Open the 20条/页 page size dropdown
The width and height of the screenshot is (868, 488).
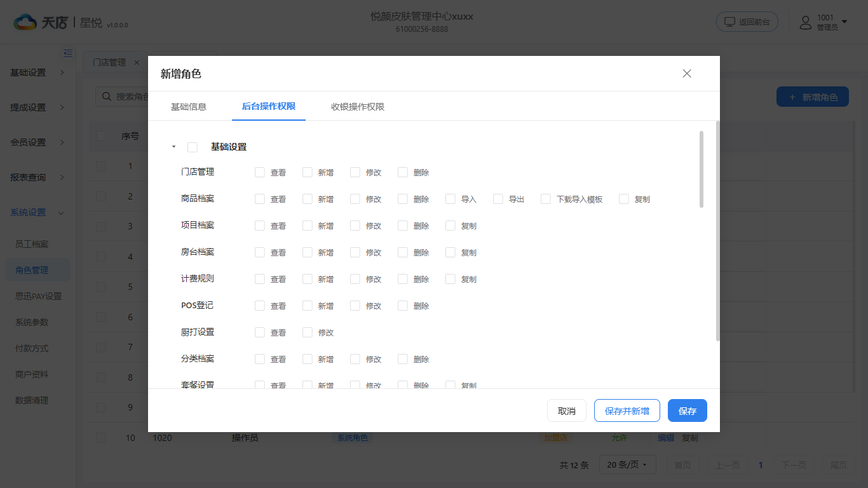628,465
